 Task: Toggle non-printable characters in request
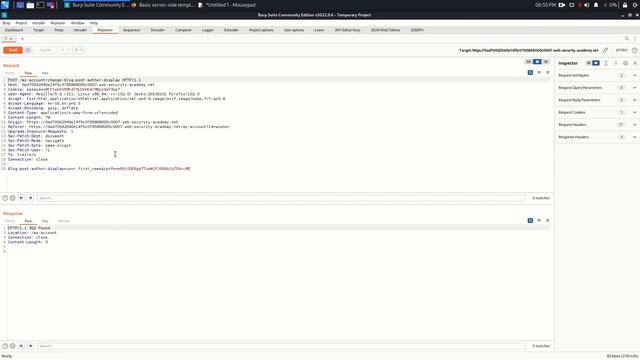pyautogui.click(x=539, y=73)
